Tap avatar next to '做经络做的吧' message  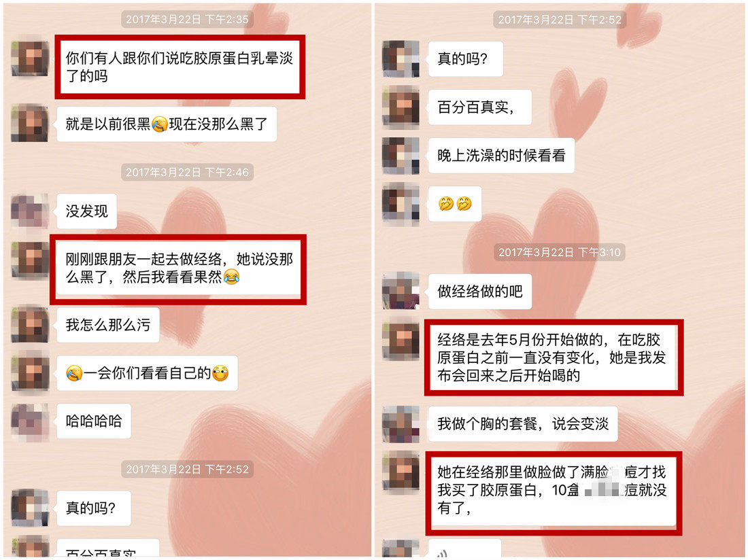pos(401,291)
